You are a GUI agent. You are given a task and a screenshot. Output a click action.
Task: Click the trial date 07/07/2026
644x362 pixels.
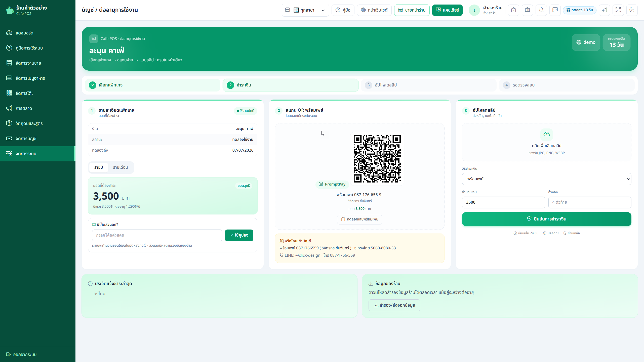coord(243,150)
